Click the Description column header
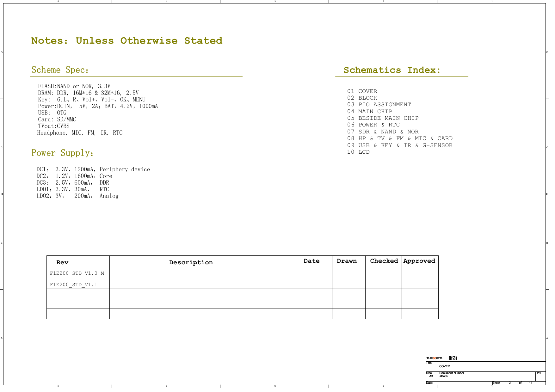Viewport: 555px width, 392px height. click(191, 262)
